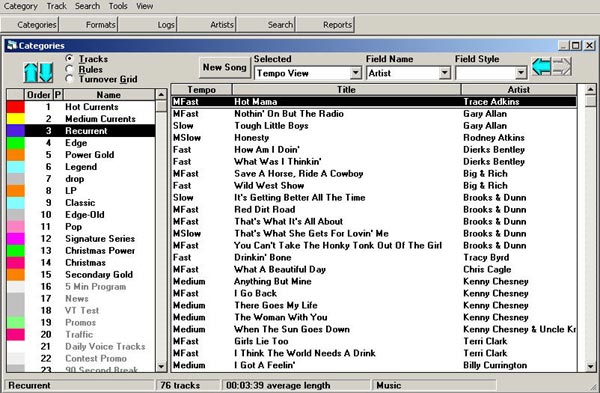Click the Artists toolbar button

point(207,24)
